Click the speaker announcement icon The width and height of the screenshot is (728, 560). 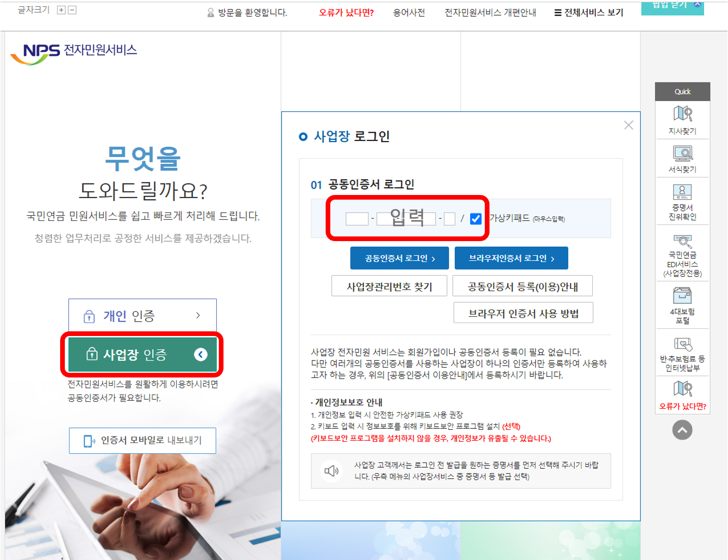[x=332, y=471]
